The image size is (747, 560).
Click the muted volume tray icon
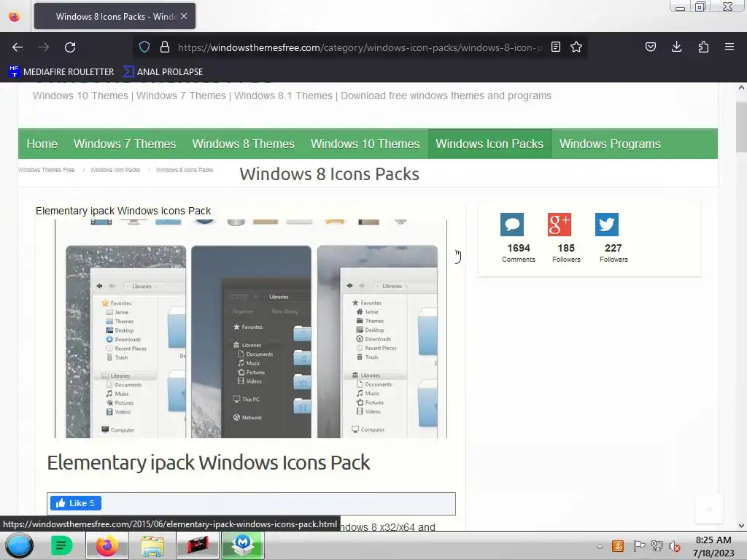click(675, 546)
